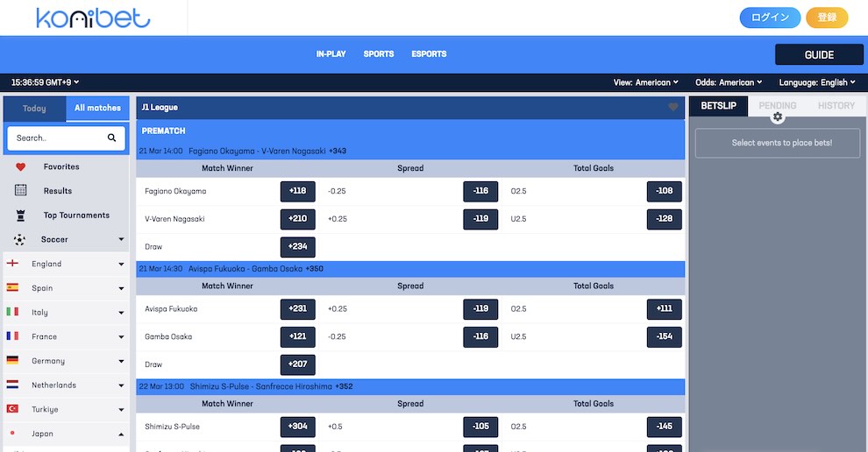Image resolution: width=868 pixels, height=452 pixels.
Task: Click the J1 League header title
Action: (x=160, y=108)
